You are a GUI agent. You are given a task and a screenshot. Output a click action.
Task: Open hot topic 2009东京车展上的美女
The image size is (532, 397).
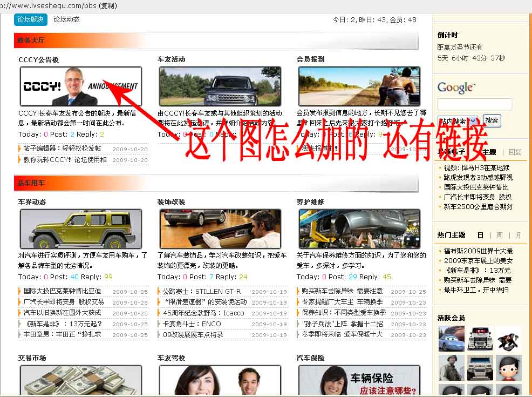[x=479, y=260]
